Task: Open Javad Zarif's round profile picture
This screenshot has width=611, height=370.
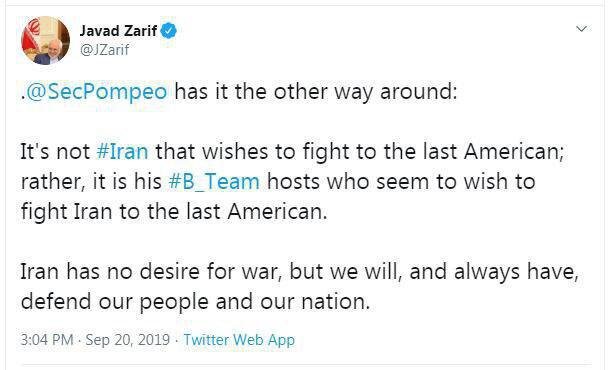Action: point(45,40)
